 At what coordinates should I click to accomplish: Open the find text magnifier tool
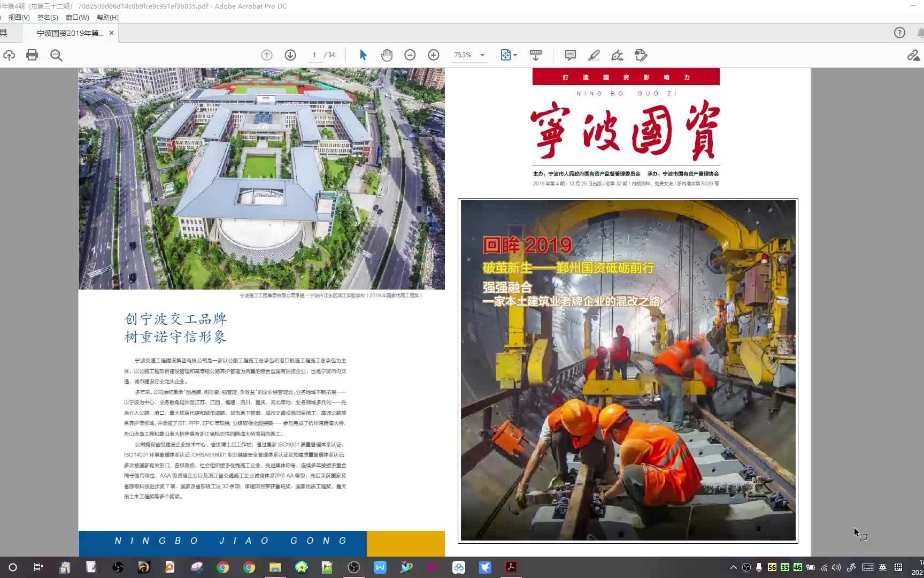(x=56, y=55)
